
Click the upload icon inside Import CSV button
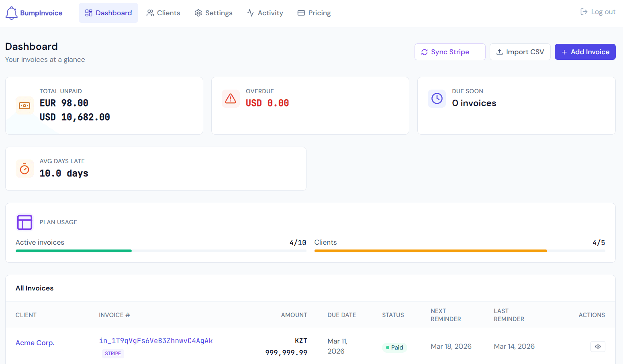pos(500,52)
